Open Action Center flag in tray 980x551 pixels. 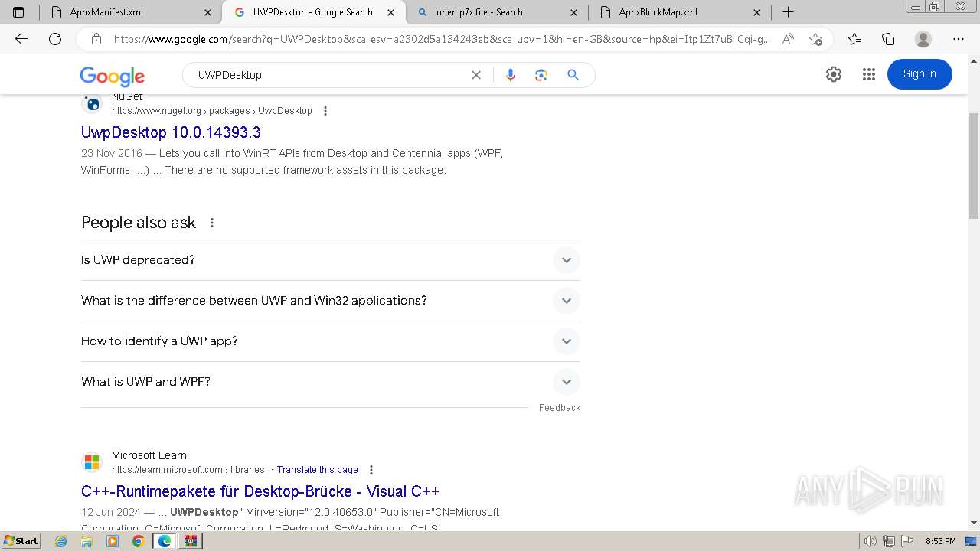click(x=906, y=541)
